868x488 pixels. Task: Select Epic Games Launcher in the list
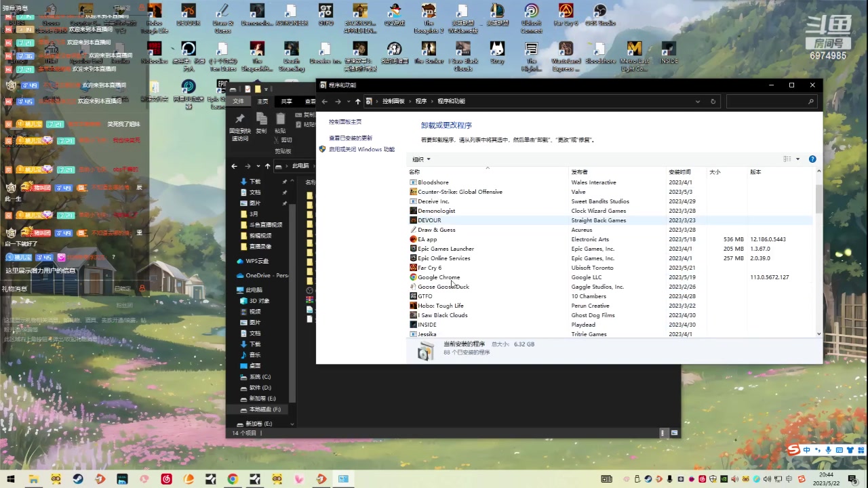[x=610, y=249]
